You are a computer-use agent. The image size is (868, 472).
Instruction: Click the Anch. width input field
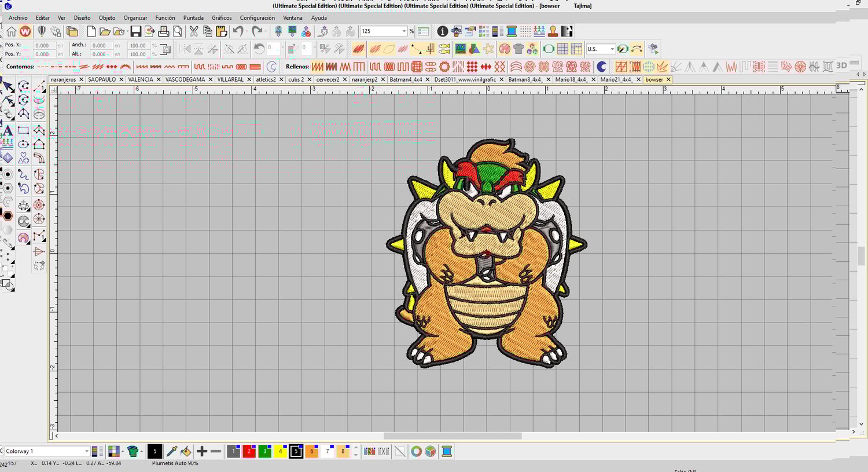coord(101,45)
